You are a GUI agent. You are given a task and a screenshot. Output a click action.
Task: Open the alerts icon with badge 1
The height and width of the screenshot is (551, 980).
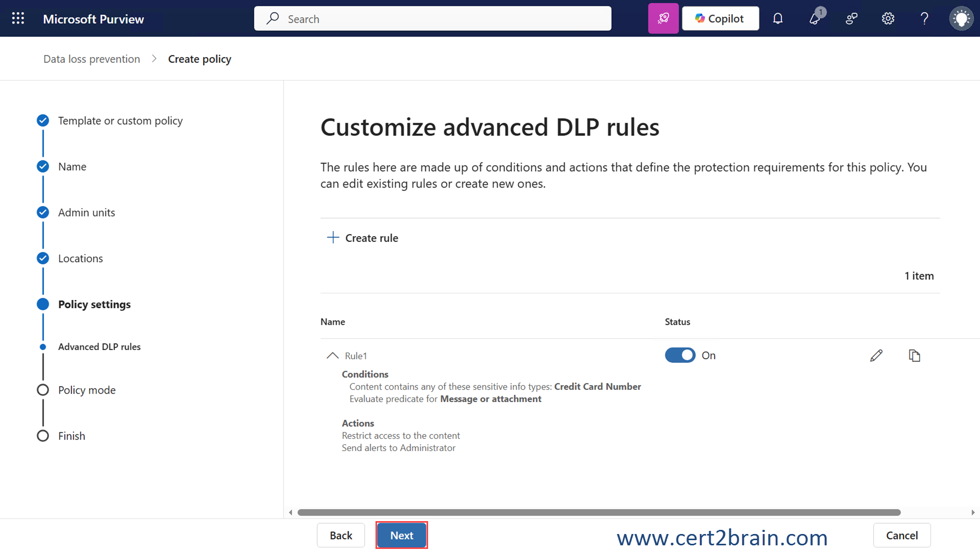pyautogui.click(x=815, y=19)
